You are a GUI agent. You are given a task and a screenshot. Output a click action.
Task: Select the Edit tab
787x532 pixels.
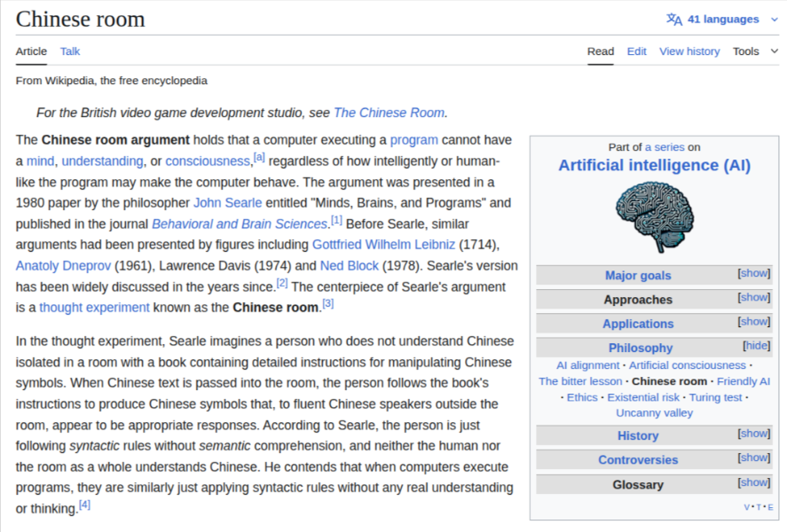pos(636,51)
